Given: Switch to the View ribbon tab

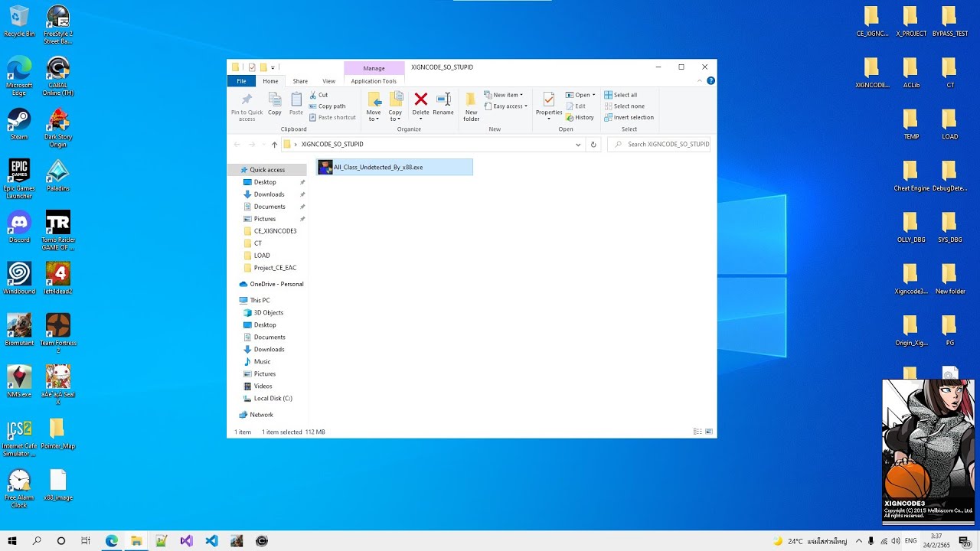Looking at the screenshot, I should tap(328, 81).
